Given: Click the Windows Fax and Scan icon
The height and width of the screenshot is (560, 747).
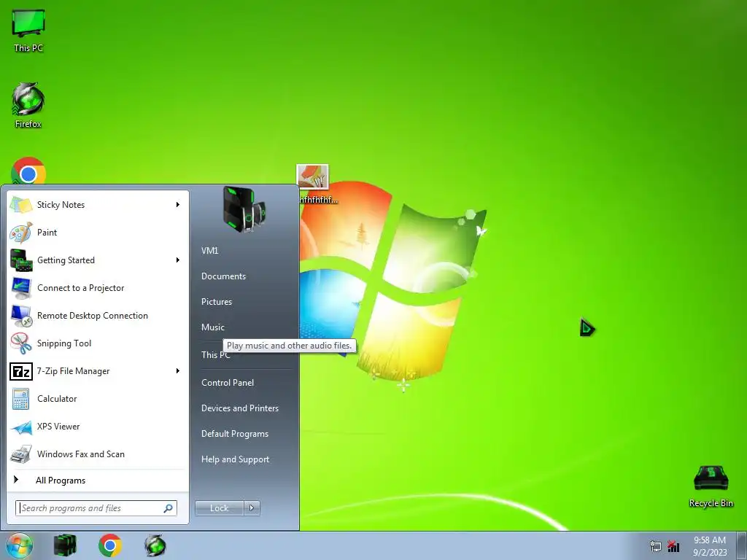Looking at the screenshot, I should coord(21,454).
